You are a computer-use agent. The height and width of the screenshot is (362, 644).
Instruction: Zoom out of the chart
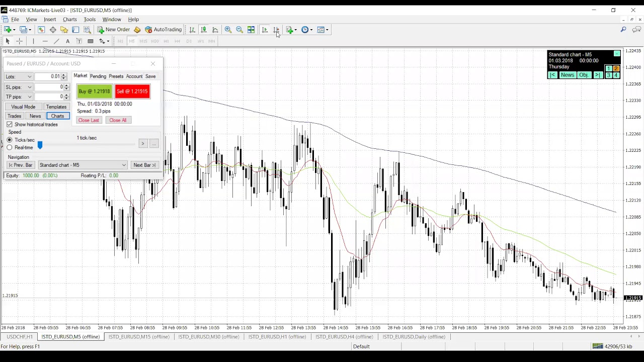(x=239, y=30)
